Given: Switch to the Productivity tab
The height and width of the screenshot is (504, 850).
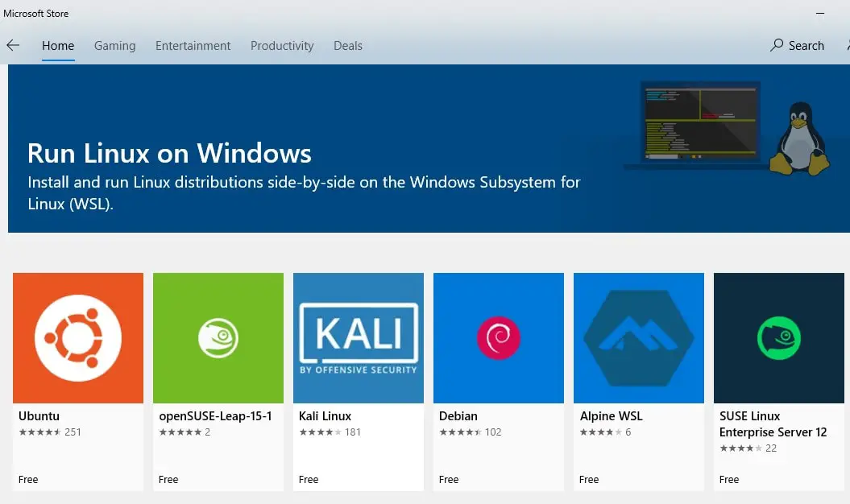Looking at the screenshot, I should [x=282, y=46].
